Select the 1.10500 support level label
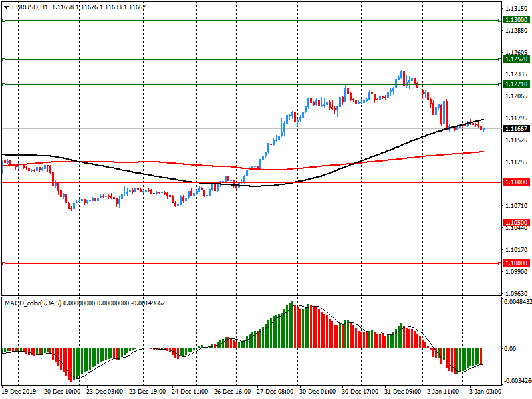This screenshot has height=399, width=532. [516, 223]
